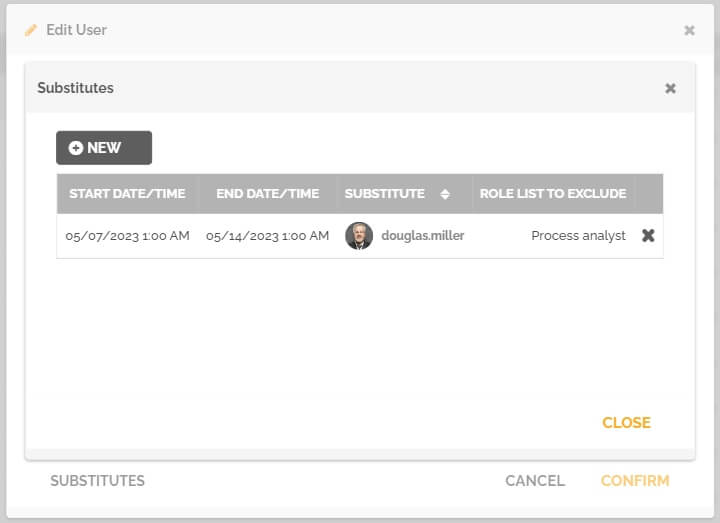Click the Role List to Exclude header
This screenshot has width=720, height=523.
[x=553, y=194]
